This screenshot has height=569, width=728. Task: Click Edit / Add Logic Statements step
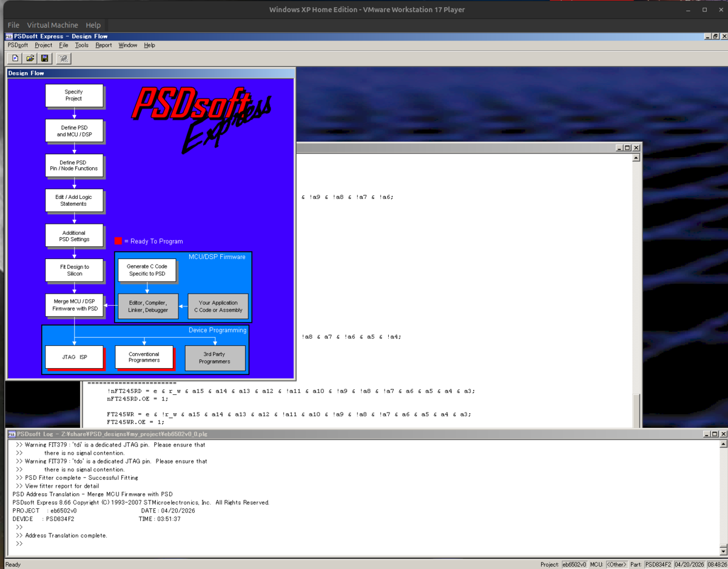click(x=74, y=201)
